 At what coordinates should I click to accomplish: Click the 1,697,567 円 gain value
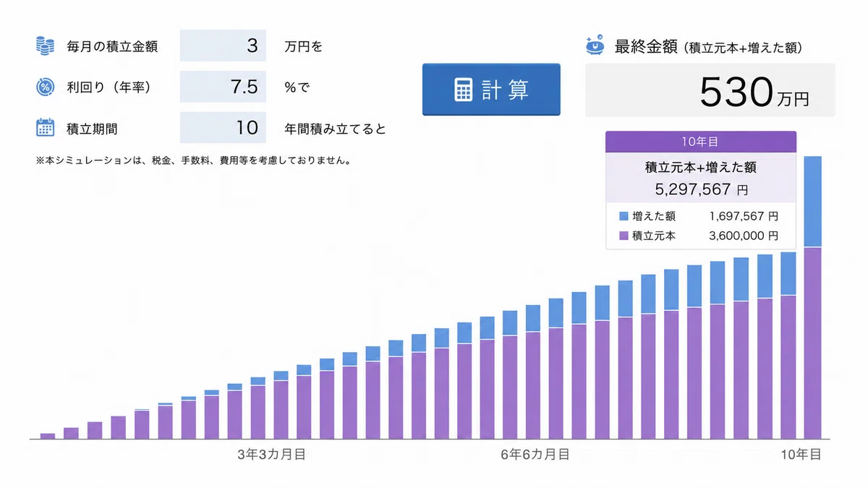coord(744,216)
